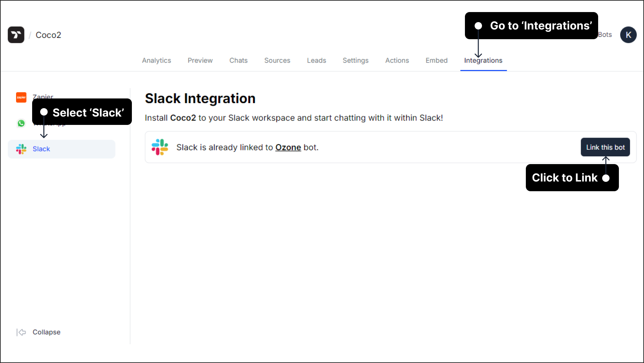Viewport: 644px width, 363px height.
Task: Click the Slack Integration heading
Action: pos(200,98)
